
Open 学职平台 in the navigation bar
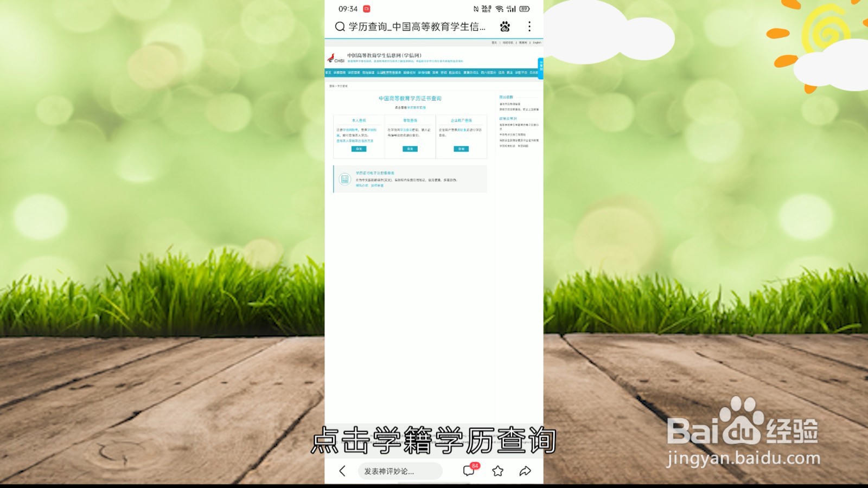click(x=521, y=72)
